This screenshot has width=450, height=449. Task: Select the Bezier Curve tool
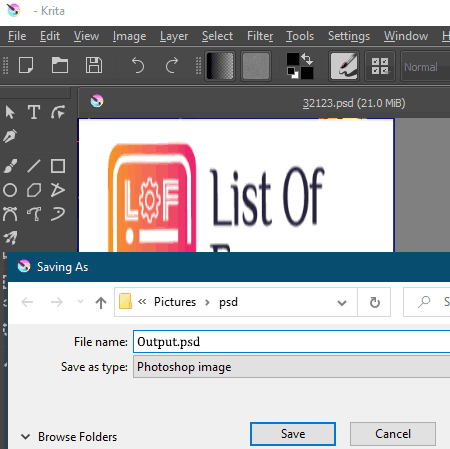pos(10,214)
